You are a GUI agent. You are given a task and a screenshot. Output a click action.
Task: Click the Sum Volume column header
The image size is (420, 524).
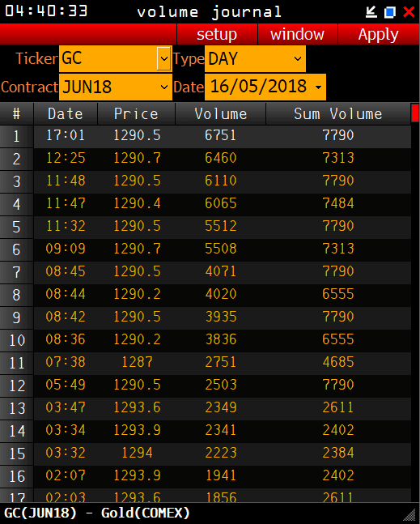click(x=338, y=114)
